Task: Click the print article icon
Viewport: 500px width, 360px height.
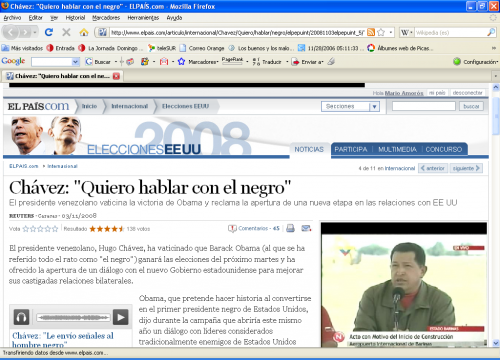Action: click(290, 228)
